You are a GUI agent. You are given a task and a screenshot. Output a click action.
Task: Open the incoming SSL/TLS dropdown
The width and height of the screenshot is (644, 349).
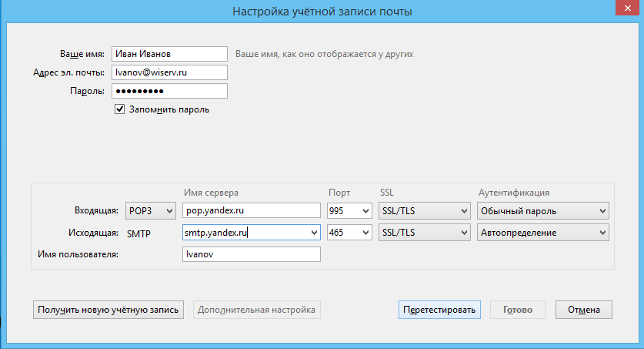point(424,211)
